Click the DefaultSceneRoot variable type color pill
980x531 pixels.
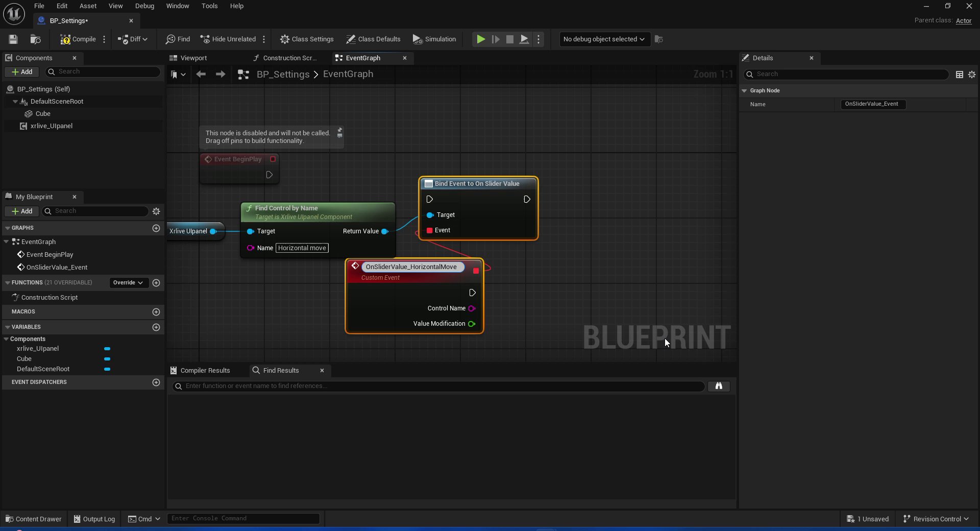(x=107, y=369)
